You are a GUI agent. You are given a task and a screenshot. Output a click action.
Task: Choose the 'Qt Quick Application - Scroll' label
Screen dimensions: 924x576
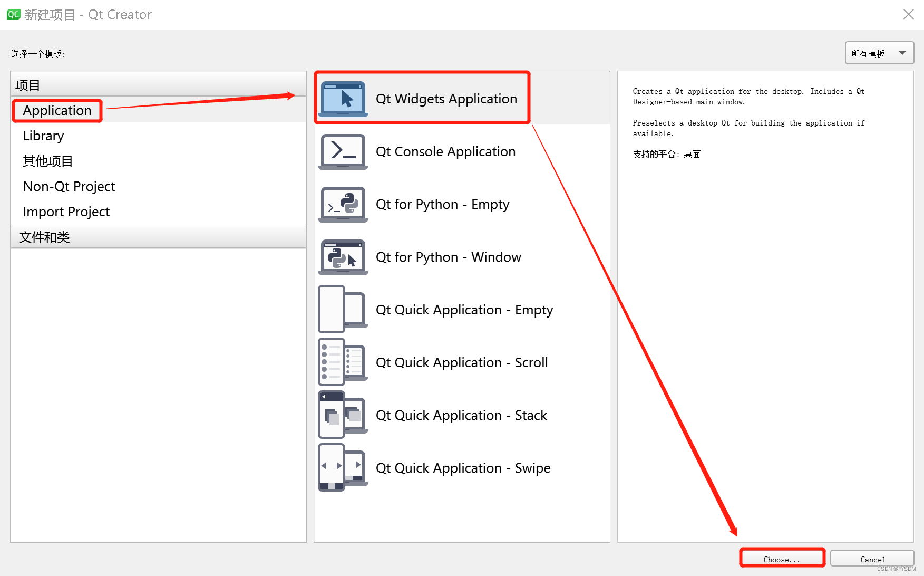(x=462, y=362)
